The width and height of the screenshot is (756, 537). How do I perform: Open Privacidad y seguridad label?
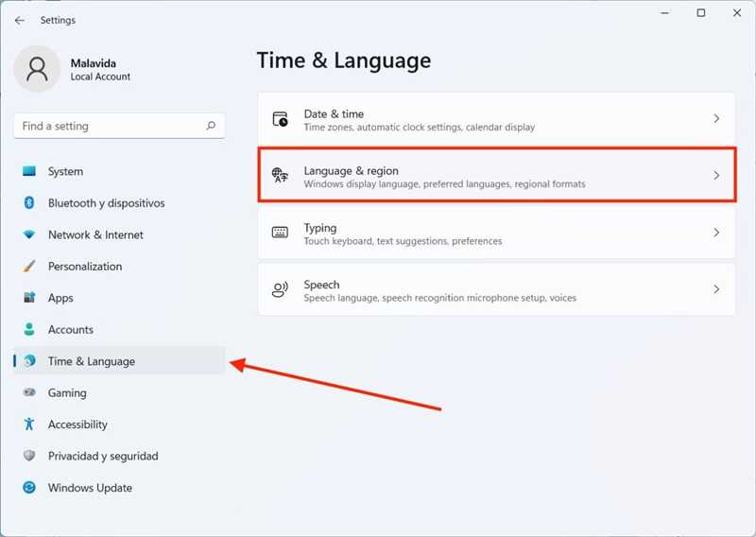tap(103, 456)
